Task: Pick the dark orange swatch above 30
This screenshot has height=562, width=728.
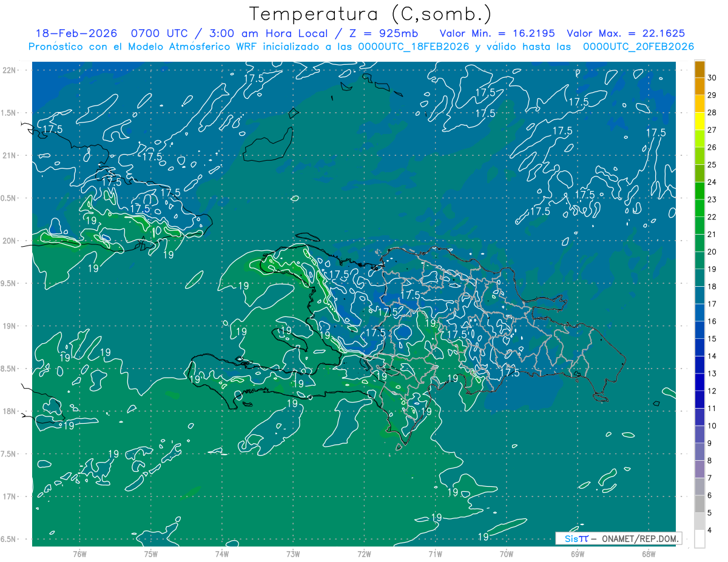Action: click(699, 70)
